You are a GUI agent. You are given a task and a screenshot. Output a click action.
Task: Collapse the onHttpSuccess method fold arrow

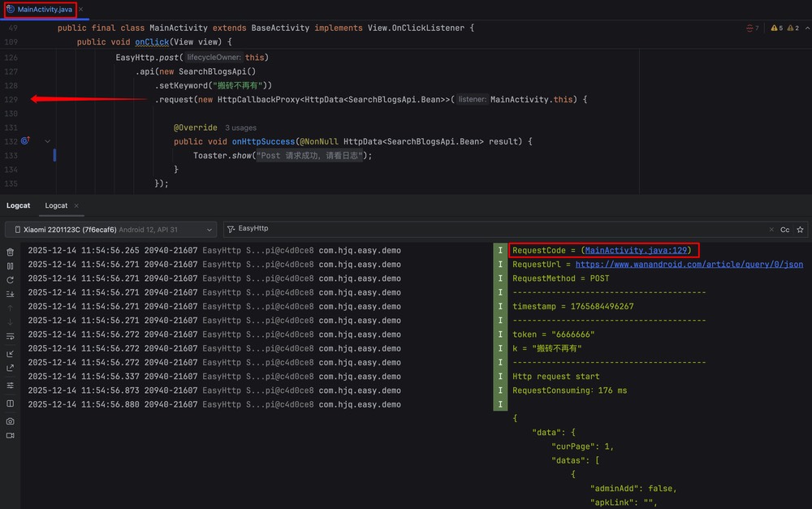click(47, 141)
